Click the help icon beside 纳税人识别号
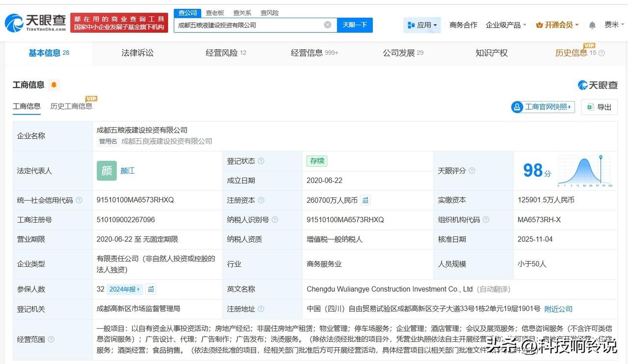Image resolution: width=628 pixels, height=364 pixels. click(x=275, y=220)
